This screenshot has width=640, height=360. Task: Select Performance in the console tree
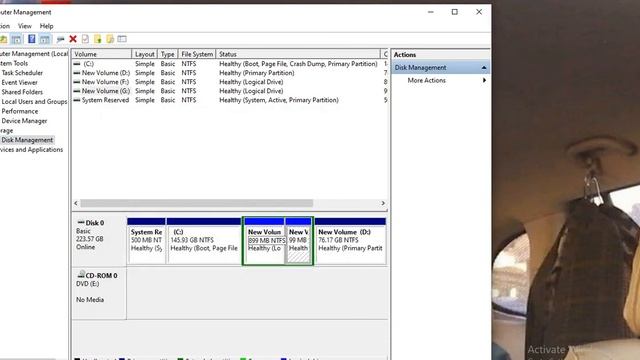pyautogui.click(x=20, y=111)
